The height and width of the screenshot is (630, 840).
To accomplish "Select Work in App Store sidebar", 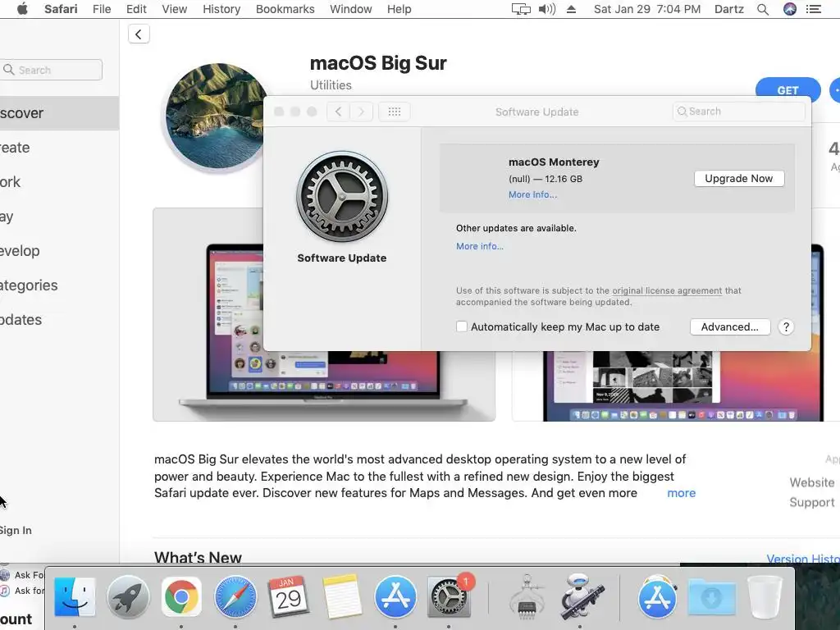I will tap(59, 181).
